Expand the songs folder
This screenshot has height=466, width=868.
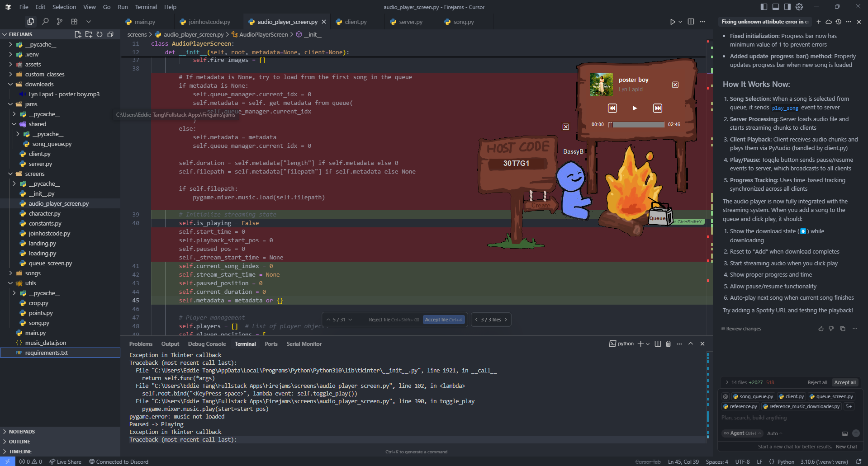coord(10,273)
